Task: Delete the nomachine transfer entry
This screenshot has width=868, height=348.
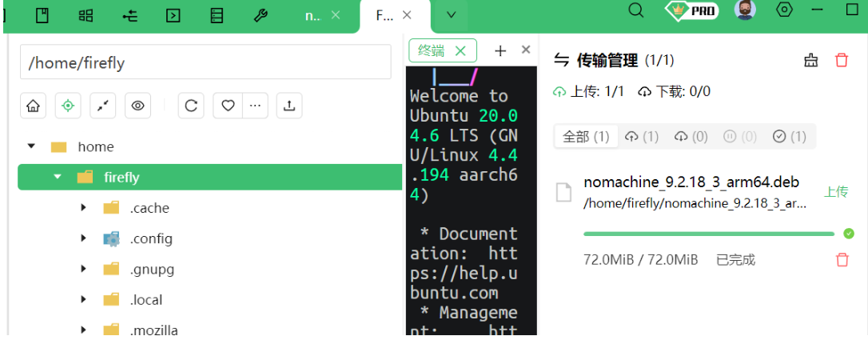Action: [x=842, y=259]
